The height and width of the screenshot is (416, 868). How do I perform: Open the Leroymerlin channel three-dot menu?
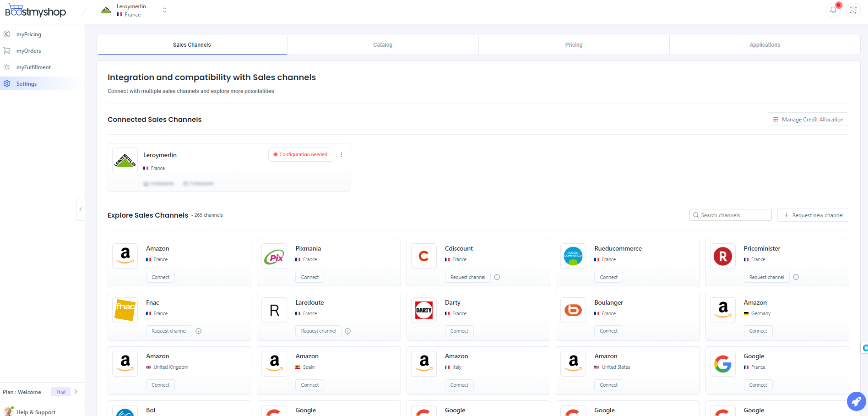point(341,155)
